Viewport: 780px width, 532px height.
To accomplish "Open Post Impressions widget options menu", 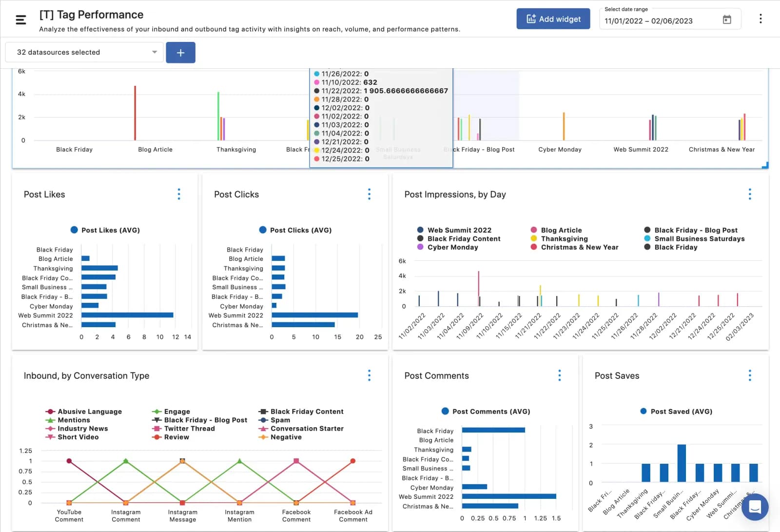I will tap(749, 194).
